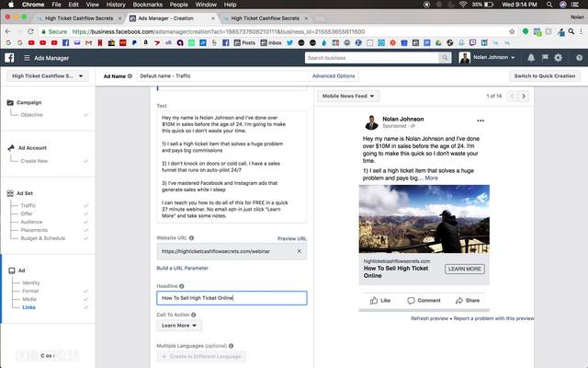This screenshot has height=368, width=588.
Task: Open the Chrome three-dot menu
Action: (582, 31)
